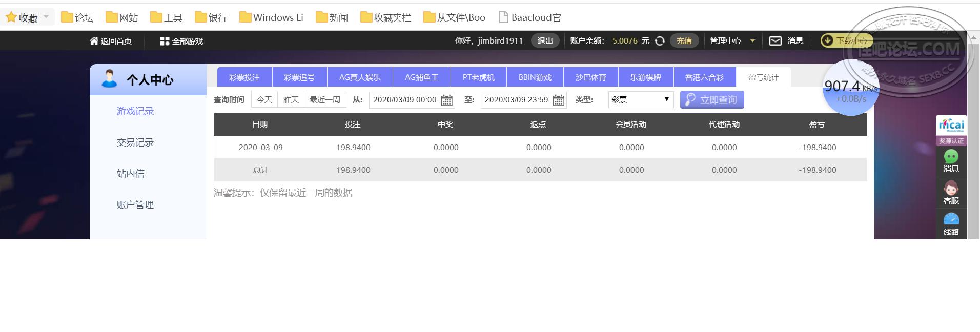Image resolution: width=980 pixels, height=332 pixels.
Task: Open the 收藏夹栏 bookmark folder
Action: click(x=385, y=18)
